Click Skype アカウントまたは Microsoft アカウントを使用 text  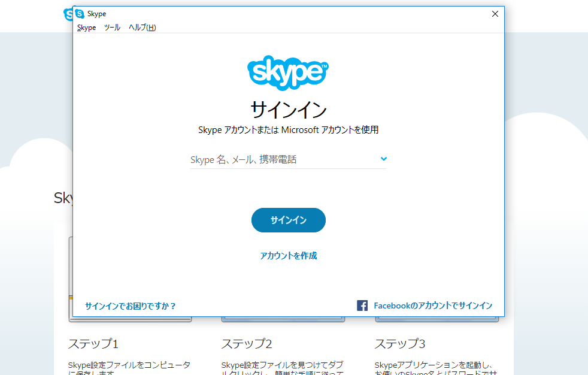coord(289,130)
